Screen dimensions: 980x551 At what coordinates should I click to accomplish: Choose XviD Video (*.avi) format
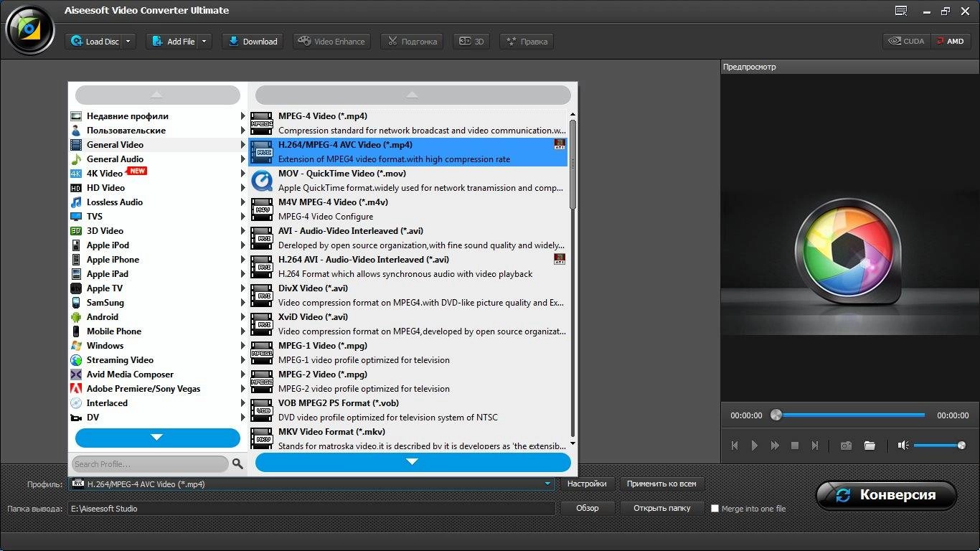tap(407, 324)
